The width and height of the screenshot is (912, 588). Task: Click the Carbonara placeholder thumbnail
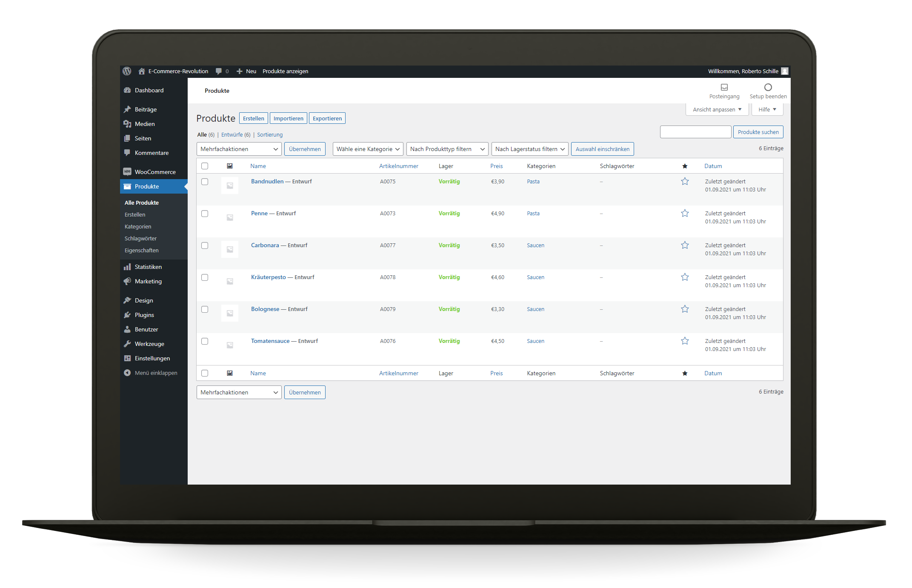230,249
